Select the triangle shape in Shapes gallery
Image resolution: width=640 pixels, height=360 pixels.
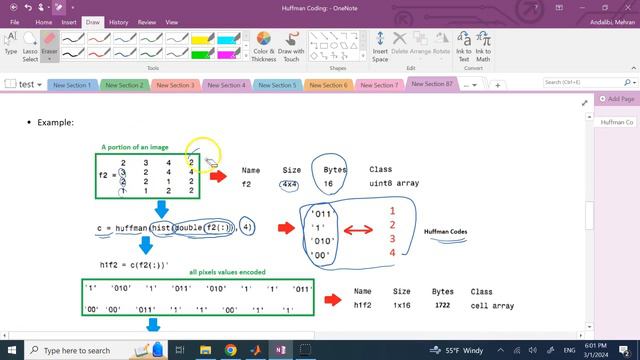coord(353,46)
